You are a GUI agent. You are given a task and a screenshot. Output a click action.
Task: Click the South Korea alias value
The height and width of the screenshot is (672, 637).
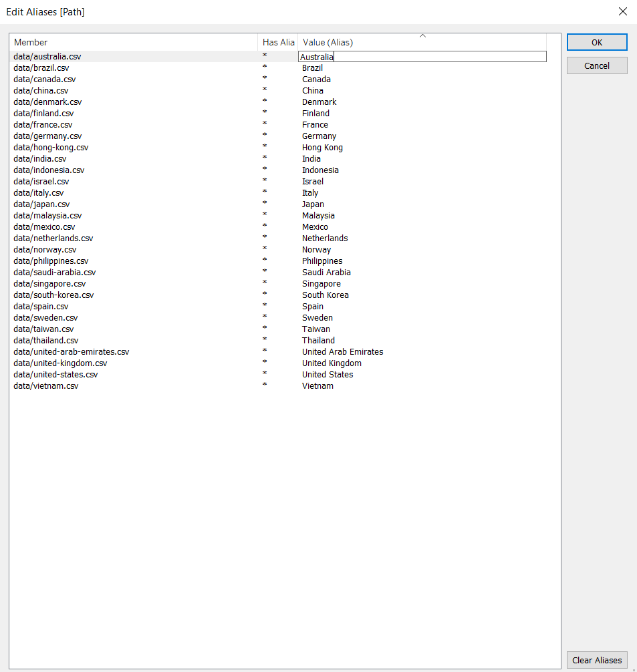click(x=326, y=295)
